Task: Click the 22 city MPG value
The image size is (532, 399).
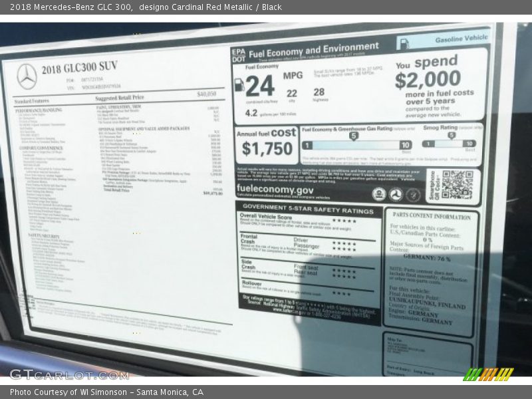Action: click(291, 93)
